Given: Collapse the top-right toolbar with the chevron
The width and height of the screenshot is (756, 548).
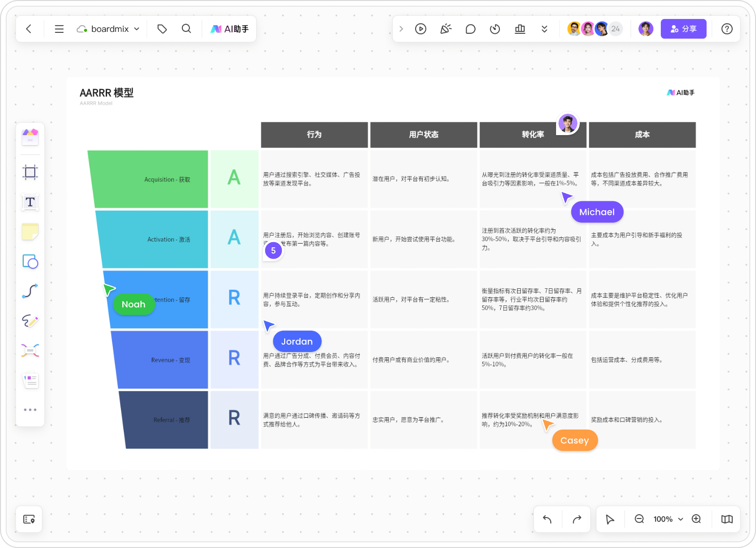Looking at the screenshot, I should point(401,29).
